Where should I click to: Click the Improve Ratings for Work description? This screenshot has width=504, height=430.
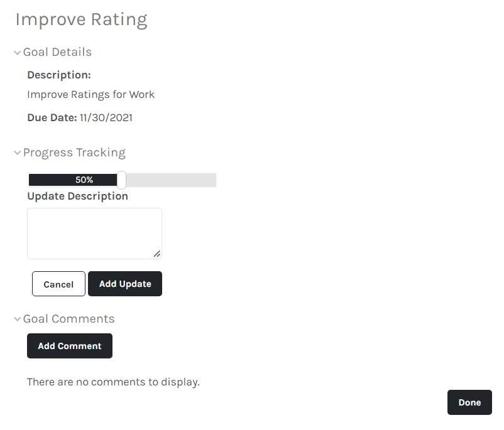90,95
